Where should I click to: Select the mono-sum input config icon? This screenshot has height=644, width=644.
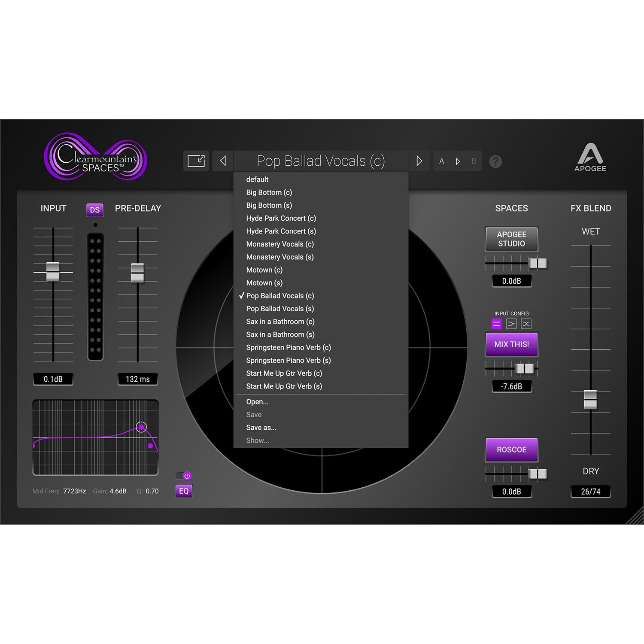click(511, 324)
